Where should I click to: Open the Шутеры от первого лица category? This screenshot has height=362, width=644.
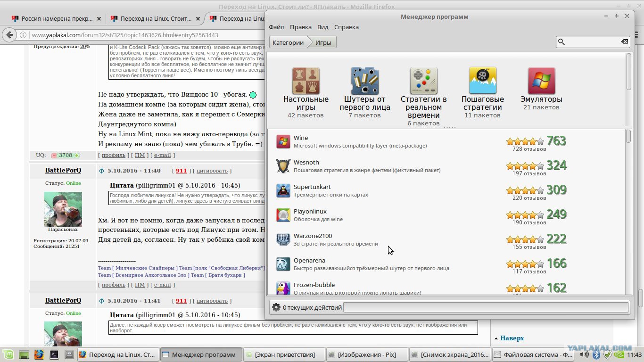tap(365, 92)
